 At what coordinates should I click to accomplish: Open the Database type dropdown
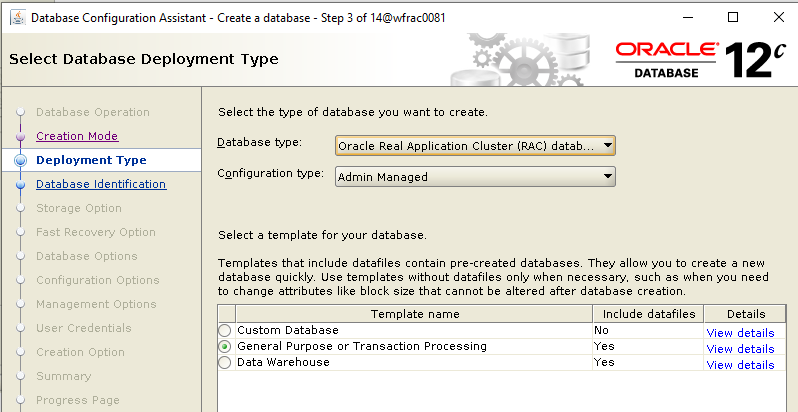tap(475, 146)
